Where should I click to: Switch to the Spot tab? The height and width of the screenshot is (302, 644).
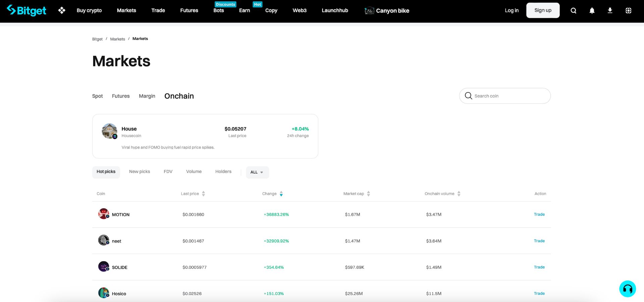(x=98, y=96)
